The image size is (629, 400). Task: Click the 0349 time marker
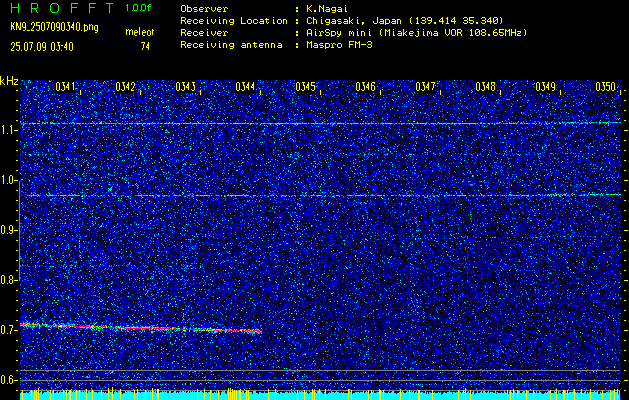[545, 87]
